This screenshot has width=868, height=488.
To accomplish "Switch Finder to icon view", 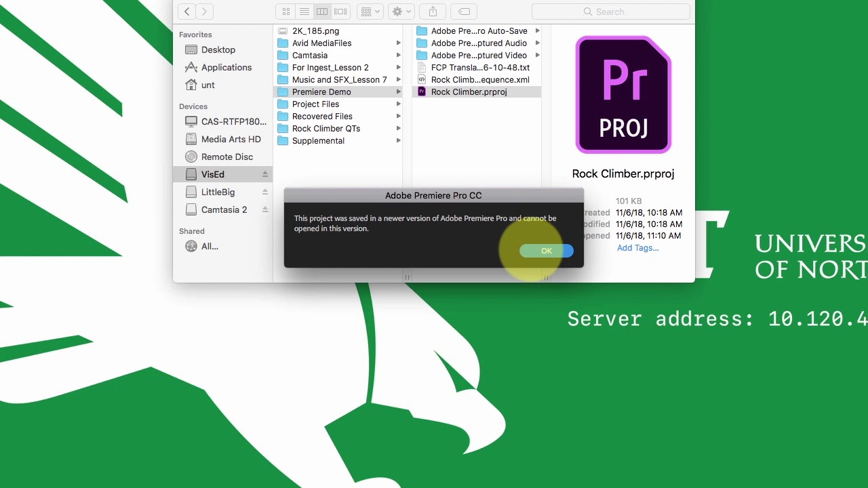I will (x=285, y=12).
